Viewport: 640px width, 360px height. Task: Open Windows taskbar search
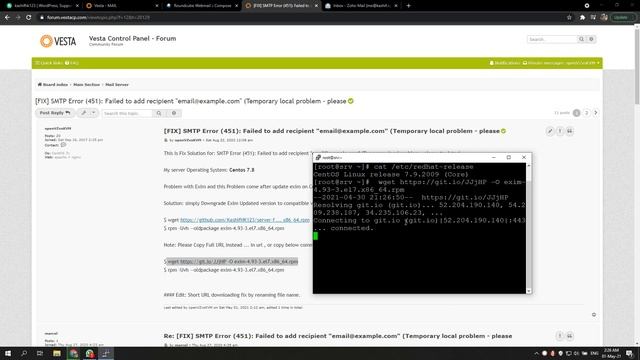[24, 353]
